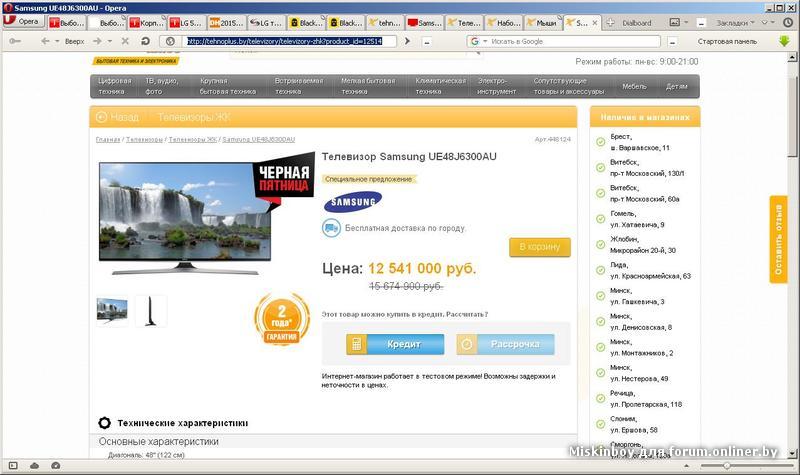The height and width of the screenshot is (475, 800).
Task: Click the Go arrow next to address bar
Action: pyautogui.click(x=407, y=41)
